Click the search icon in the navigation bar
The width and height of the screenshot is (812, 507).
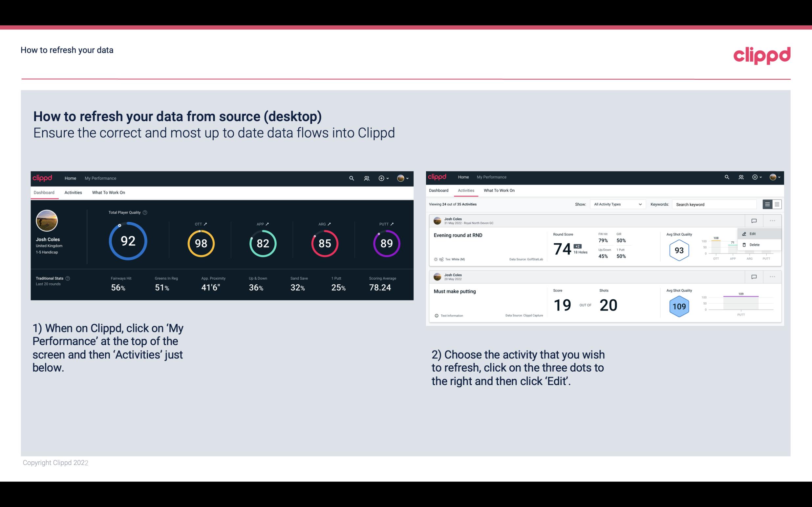351,178
